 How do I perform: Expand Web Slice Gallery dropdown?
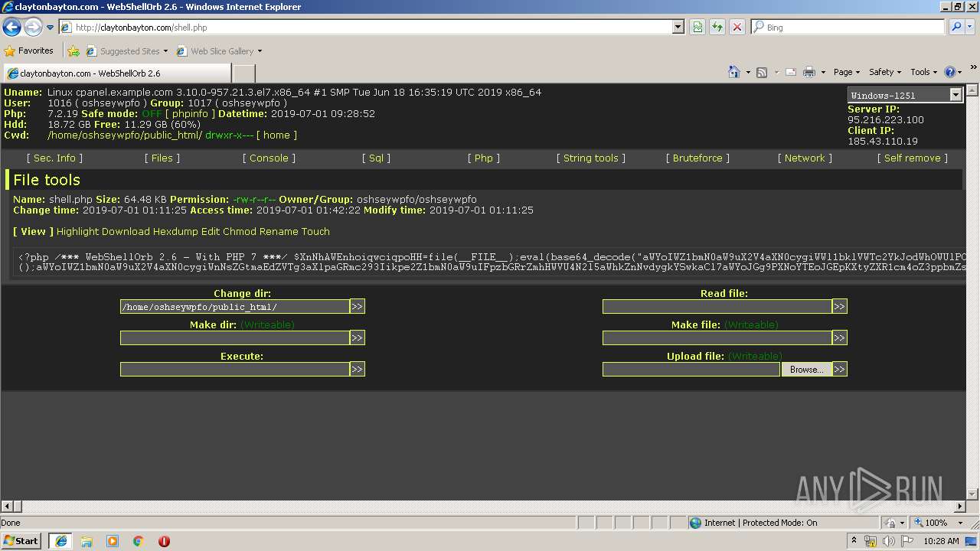[x=260, y=51]
